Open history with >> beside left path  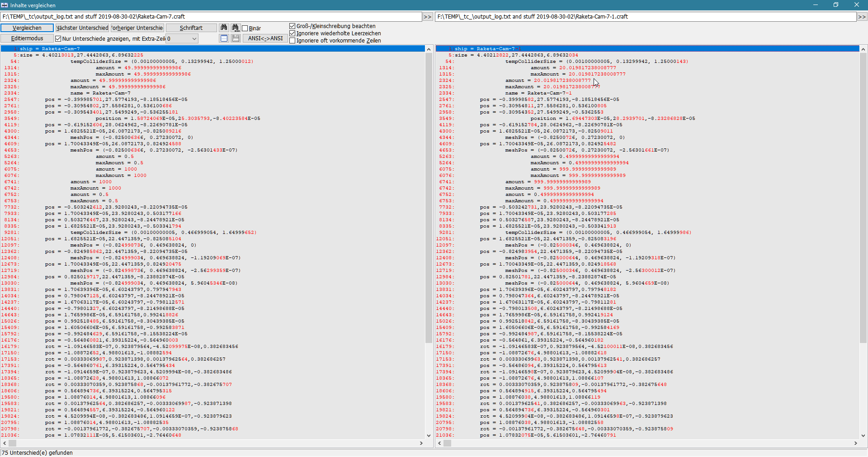point(427,16)
